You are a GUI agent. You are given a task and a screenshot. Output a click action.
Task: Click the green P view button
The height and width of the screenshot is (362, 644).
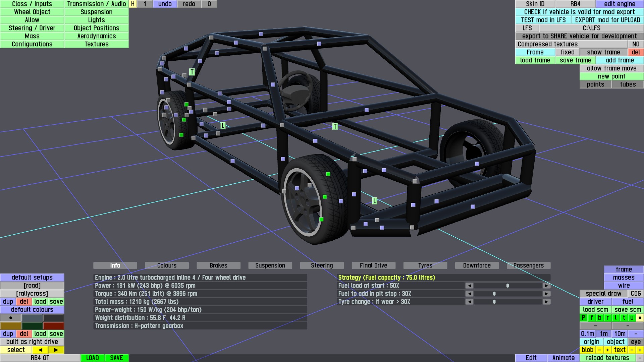click(584, 318)
